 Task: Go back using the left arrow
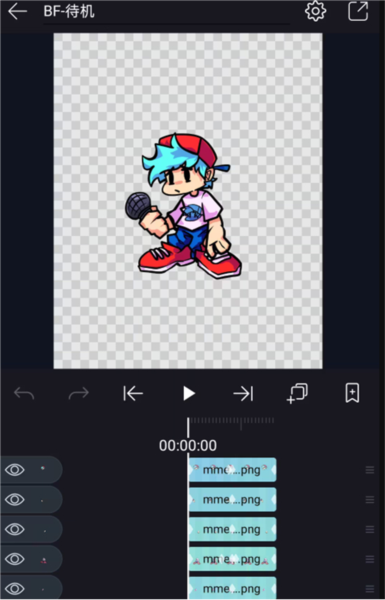[x=18, y=11]
